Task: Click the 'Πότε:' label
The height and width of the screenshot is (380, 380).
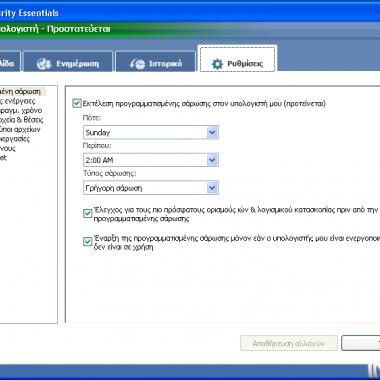Action: click(x=92, y=118)
